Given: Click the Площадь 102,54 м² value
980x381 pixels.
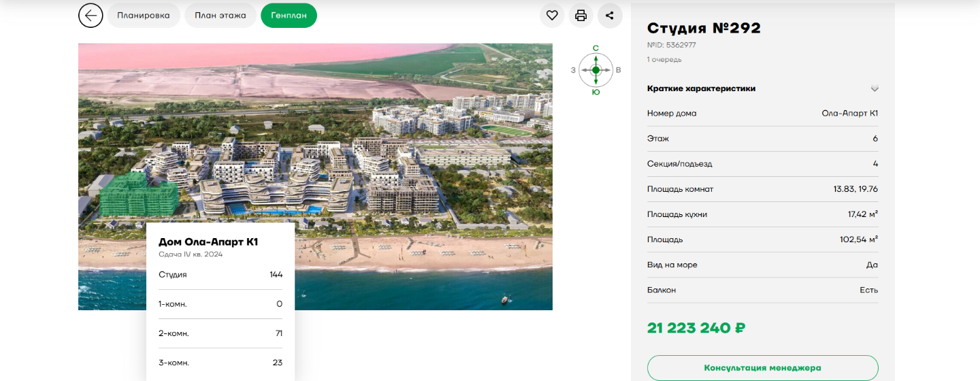Looking at the screenshot, I should (x=859, y=239).
